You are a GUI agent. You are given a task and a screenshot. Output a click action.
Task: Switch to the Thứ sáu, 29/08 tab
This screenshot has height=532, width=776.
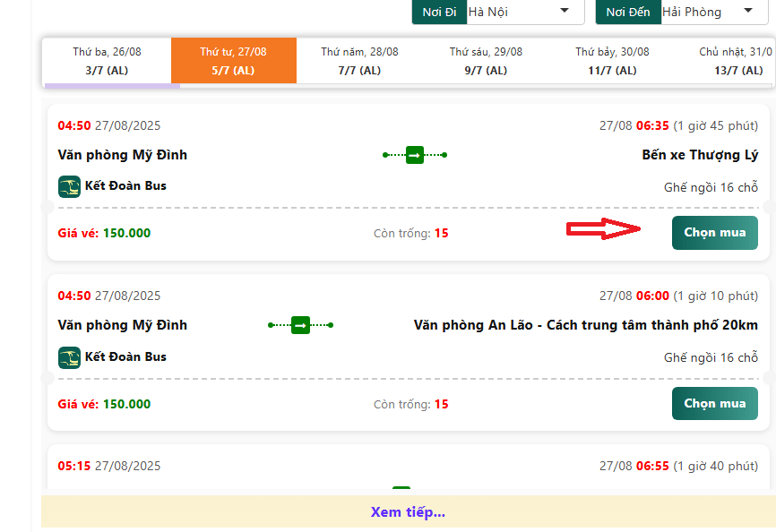click(486, 61)
